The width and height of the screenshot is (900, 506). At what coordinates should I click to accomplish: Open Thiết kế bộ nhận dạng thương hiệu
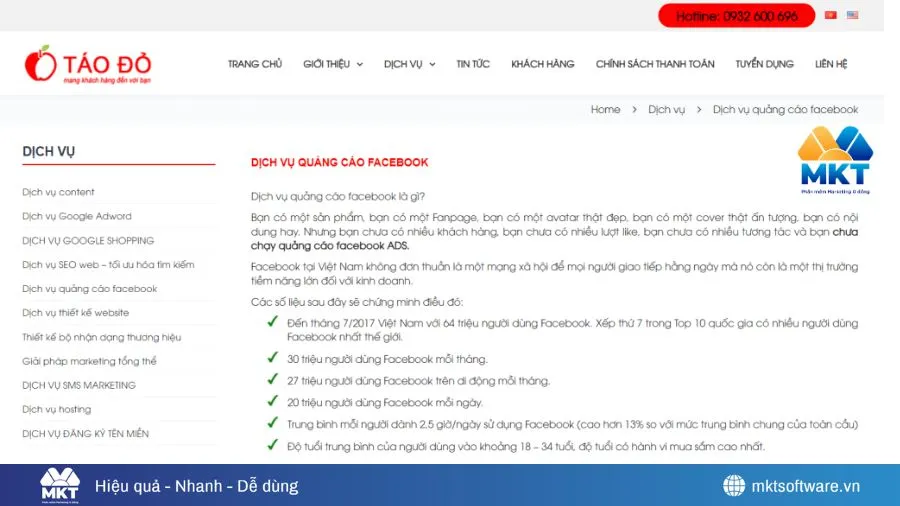(102, 337)
